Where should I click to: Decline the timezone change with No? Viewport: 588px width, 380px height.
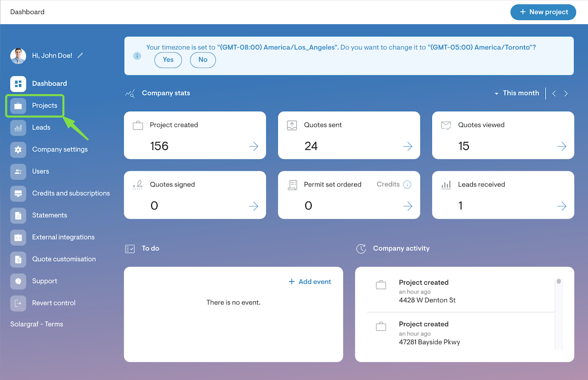tap(202, 60)
